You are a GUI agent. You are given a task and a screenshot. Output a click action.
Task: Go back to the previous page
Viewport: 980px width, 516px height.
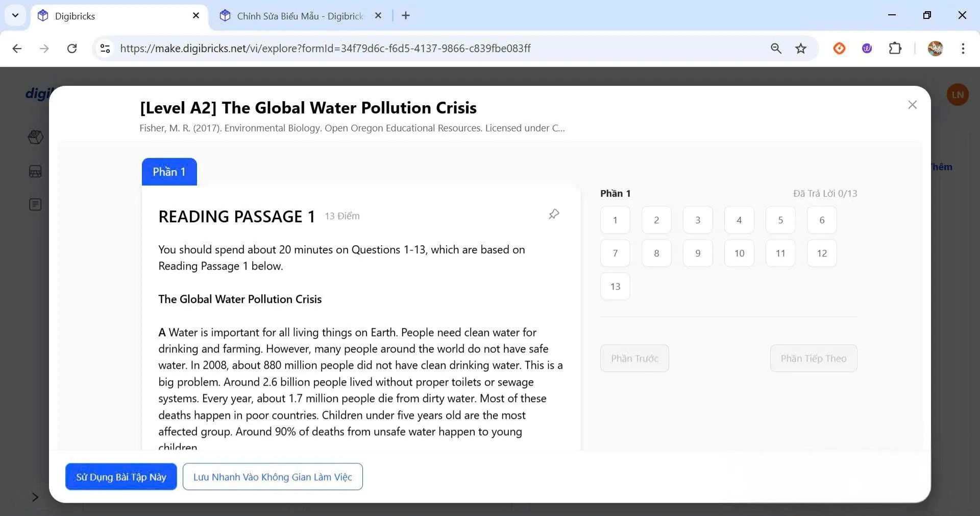[17, 49]
